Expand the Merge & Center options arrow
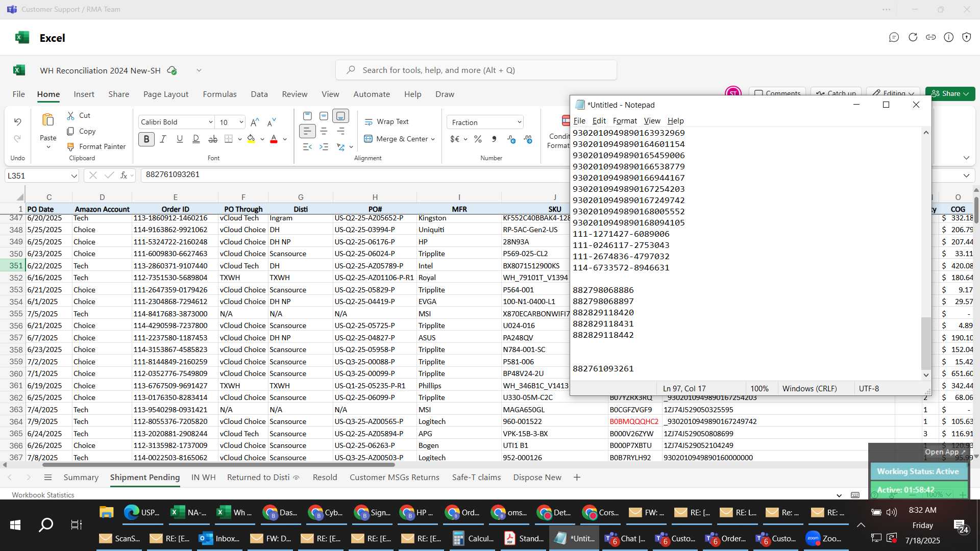The height and width of the screenshot is (551, 980). click(x=433, y=139)
